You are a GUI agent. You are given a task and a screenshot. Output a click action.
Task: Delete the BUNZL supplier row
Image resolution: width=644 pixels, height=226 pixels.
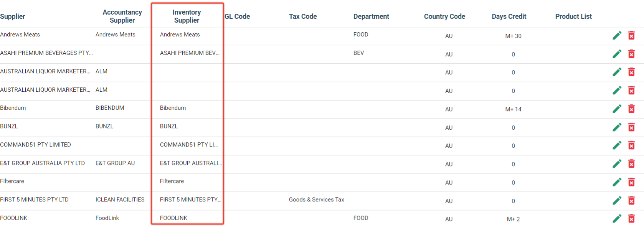tap(631, 127)
